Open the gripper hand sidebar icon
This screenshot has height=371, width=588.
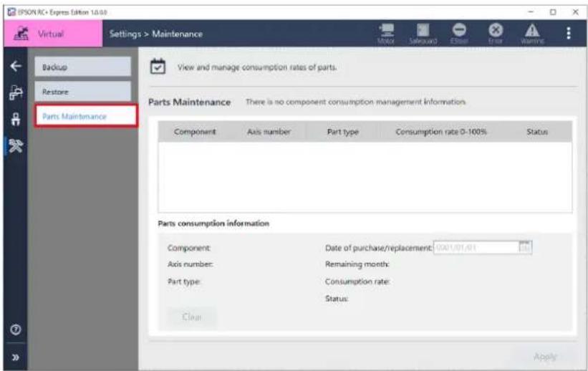tap(16, 120)
